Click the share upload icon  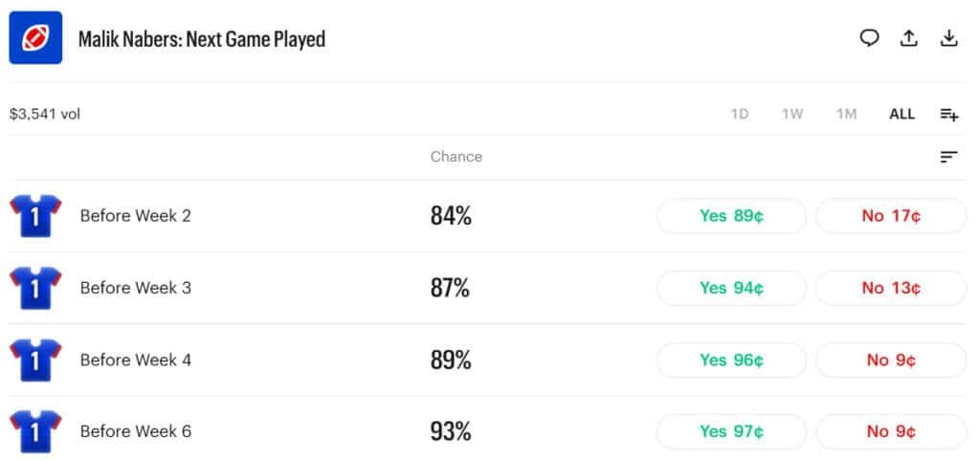click(909, 38)
